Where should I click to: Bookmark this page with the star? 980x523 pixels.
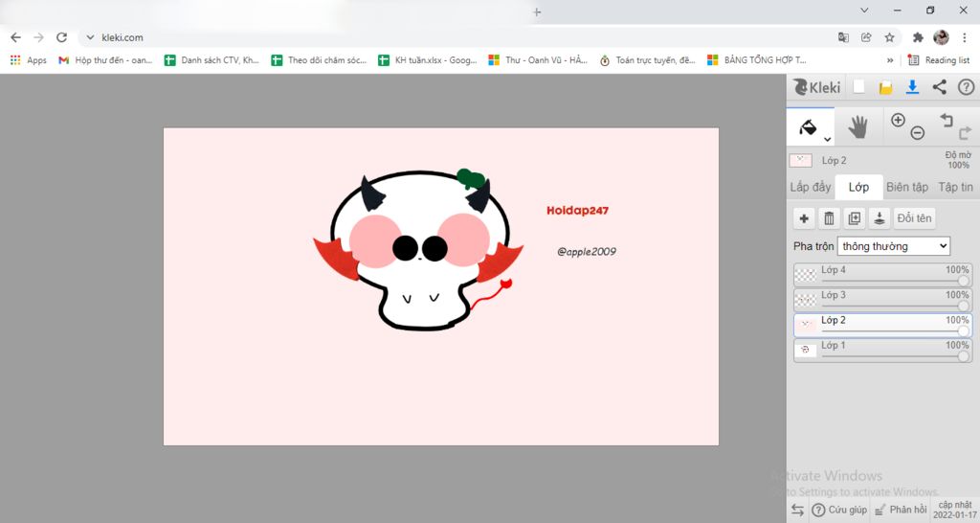point(889,37)
